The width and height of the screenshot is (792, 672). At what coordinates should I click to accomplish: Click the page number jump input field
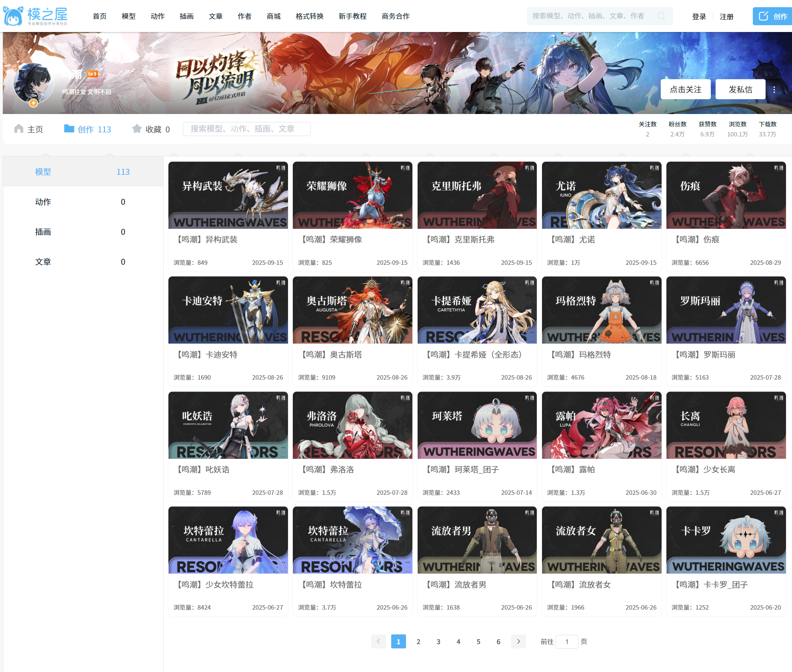pos(566,642)
